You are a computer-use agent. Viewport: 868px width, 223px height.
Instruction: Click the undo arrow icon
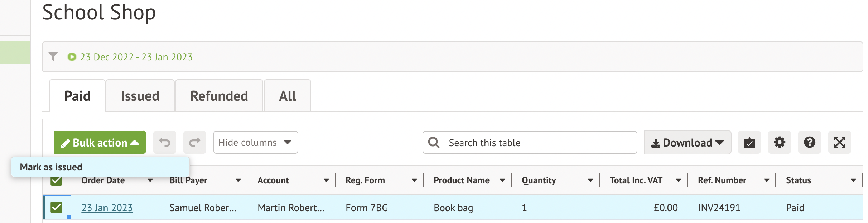pos(165,142)
